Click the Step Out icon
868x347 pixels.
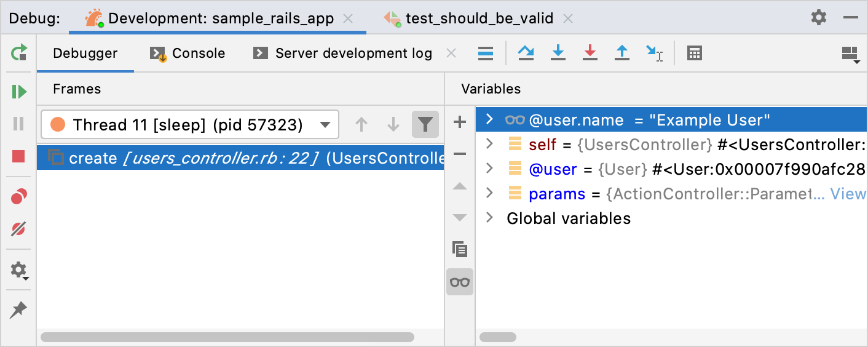pyautogui.click(x=622, y=54)
